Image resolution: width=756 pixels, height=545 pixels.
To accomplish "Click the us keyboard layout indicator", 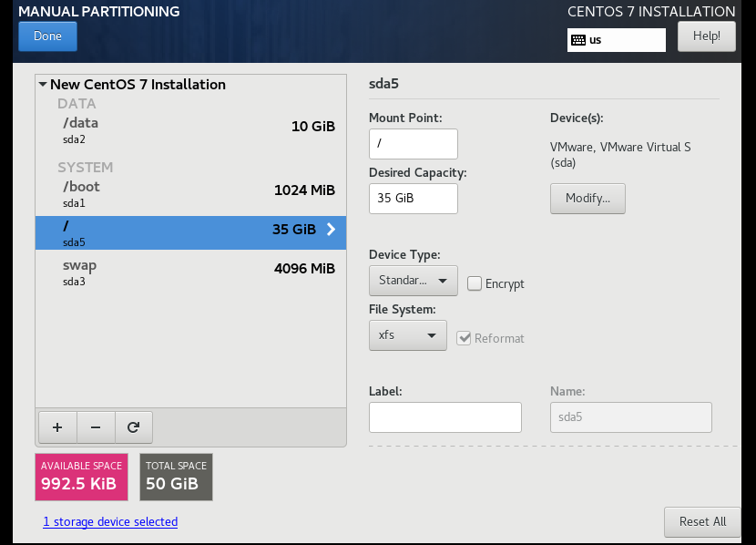I will tap(616, 40).
